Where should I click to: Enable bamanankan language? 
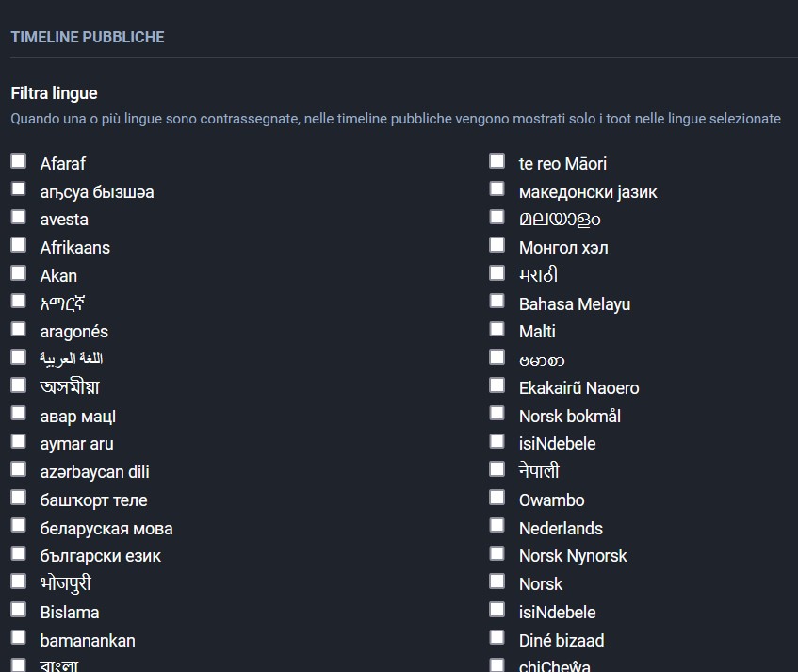point(19,636)
